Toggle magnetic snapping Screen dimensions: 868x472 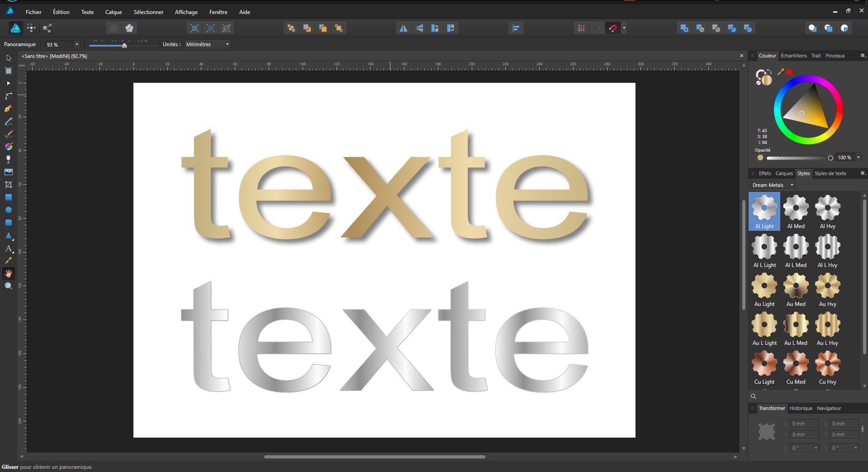[612, 28]
